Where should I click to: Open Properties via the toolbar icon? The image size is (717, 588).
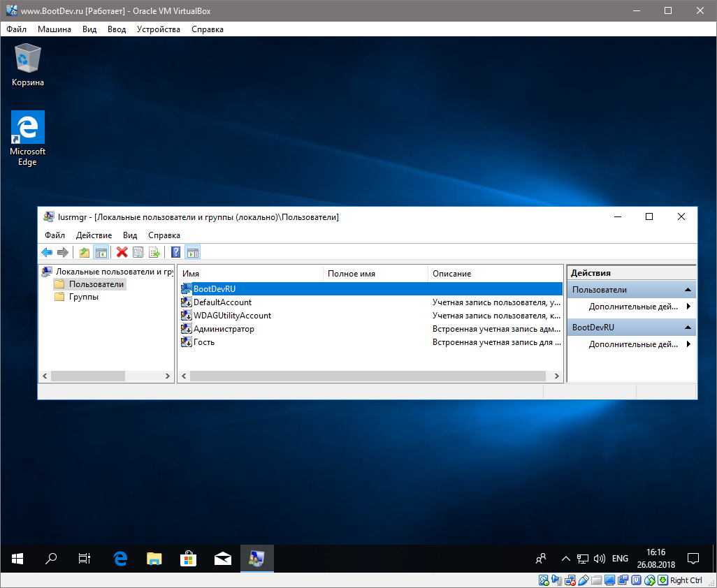pyautogui.click(x=138, y=252)
